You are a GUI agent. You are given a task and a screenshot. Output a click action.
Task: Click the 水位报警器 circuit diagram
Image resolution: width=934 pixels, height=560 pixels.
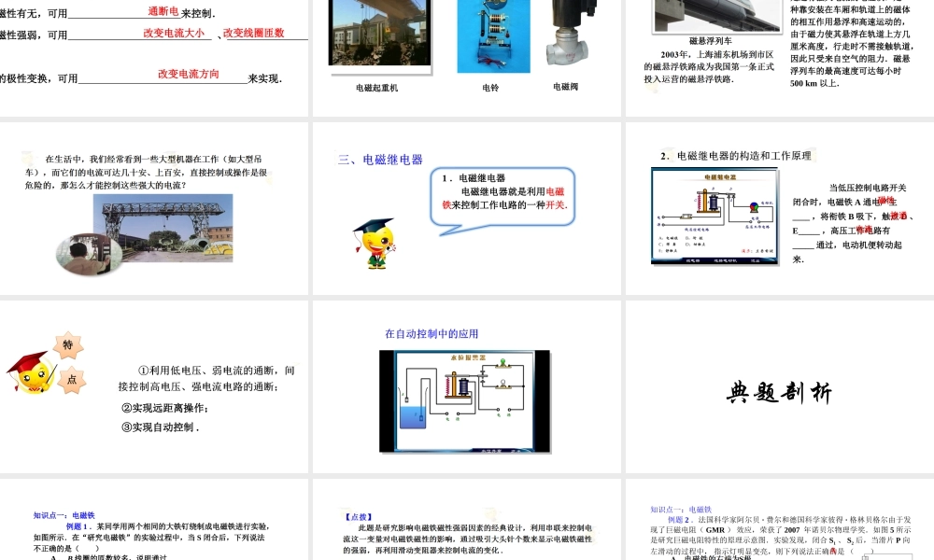464,401
